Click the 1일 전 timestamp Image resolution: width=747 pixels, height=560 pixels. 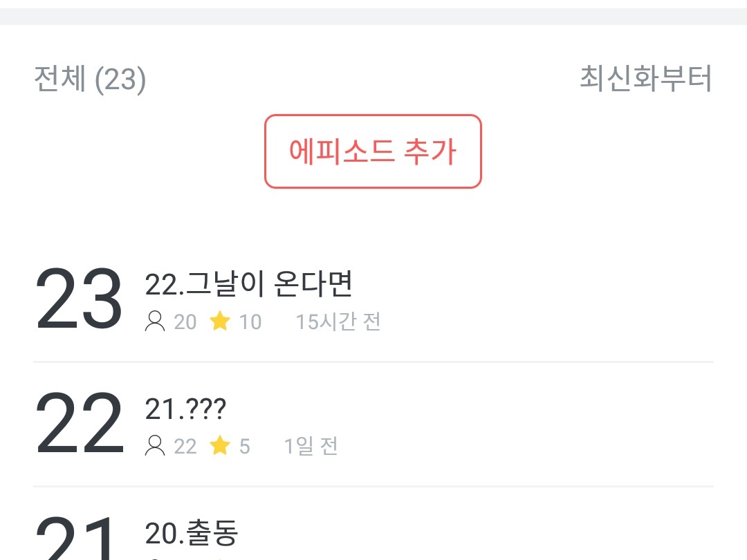pos(311,447)
